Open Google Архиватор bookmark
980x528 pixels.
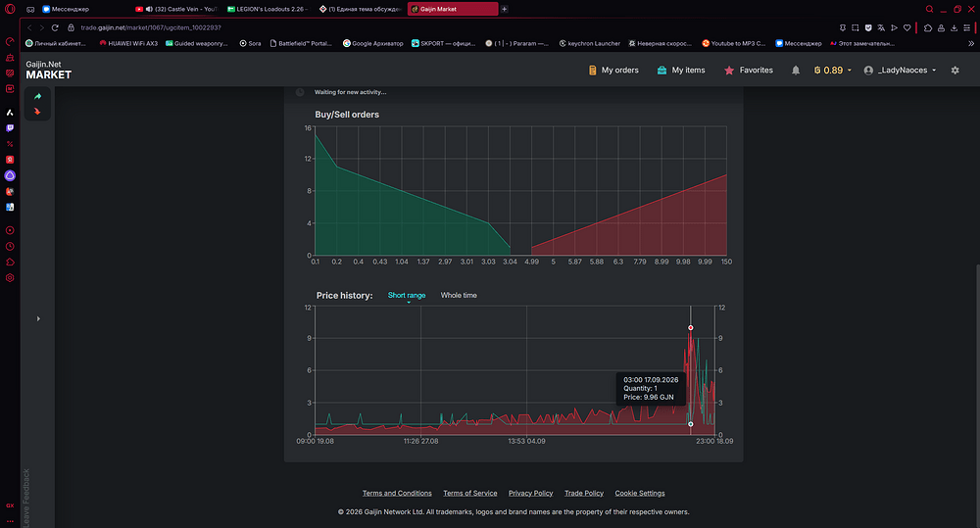coord(372,44)
